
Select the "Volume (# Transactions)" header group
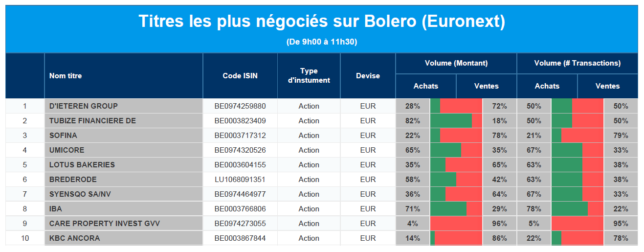tap(577, 63)
